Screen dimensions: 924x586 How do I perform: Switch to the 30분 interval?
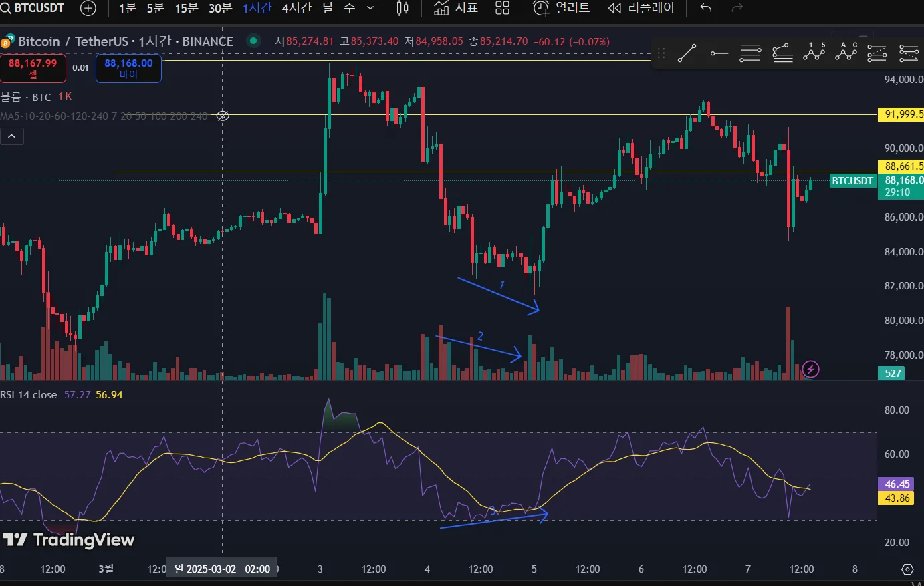click(x=221, y=8)
